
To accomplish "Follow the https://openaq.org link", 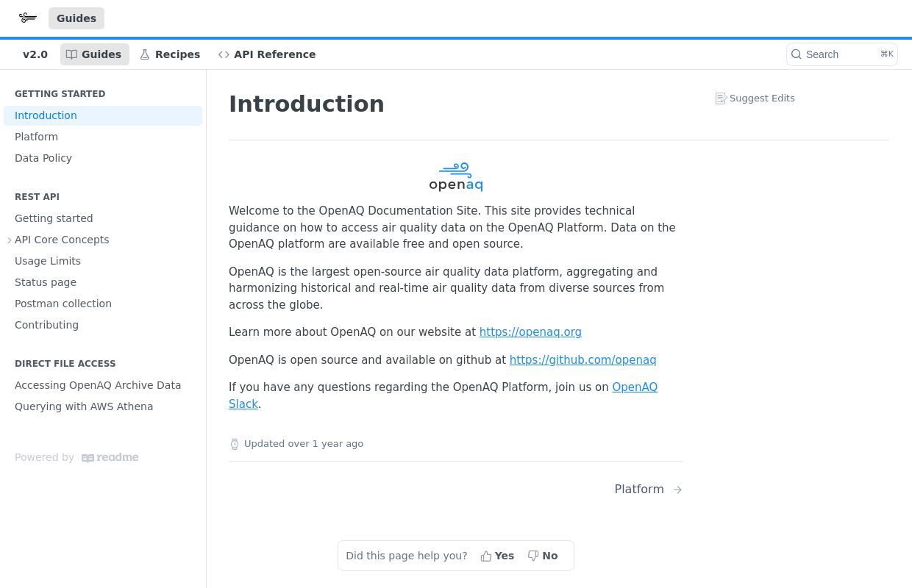I will click(x=530, y=332).
